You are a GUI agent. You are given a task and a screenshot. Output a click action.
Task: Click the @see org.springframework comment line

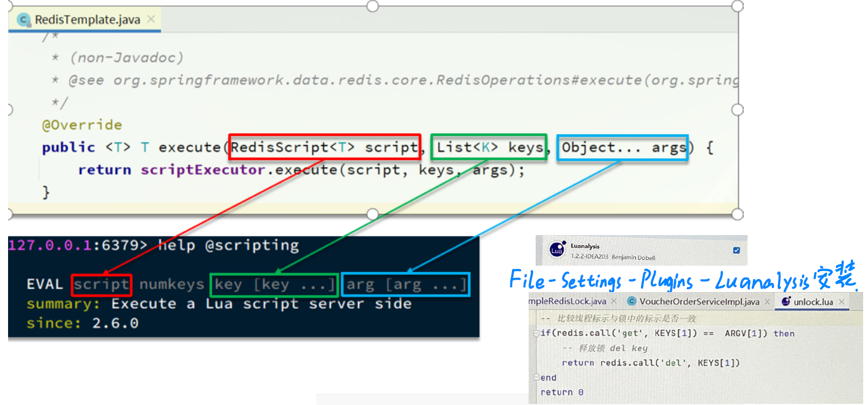point(395,80)
